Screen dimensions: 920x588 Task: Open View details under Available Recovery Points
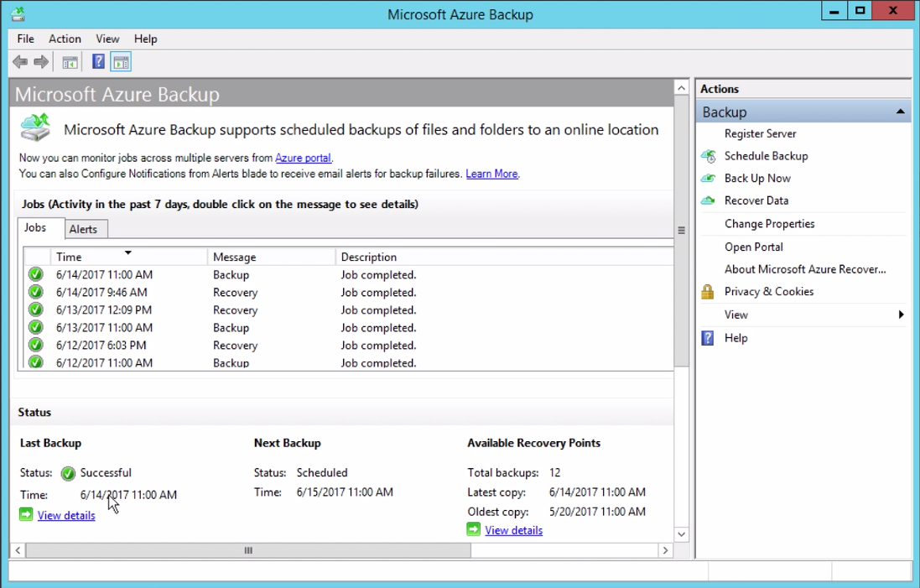coord(513,530)
